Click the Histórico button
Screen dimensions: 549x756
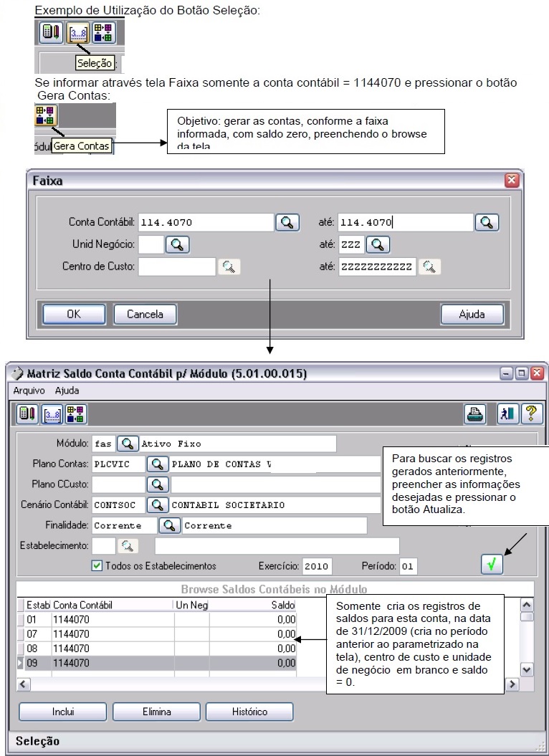(249, 712)
